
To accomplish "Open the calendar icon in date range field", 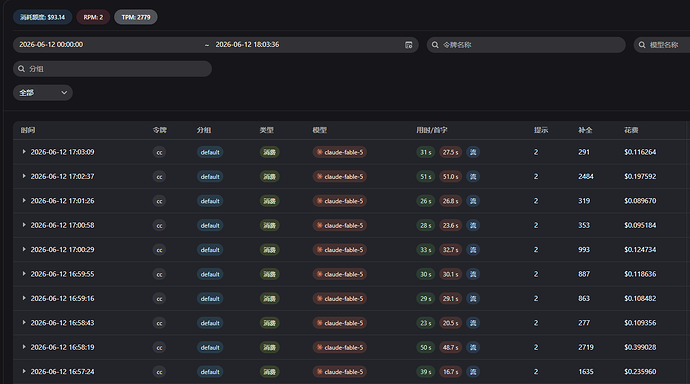I will pyautogui.click(x=408, y=45).
